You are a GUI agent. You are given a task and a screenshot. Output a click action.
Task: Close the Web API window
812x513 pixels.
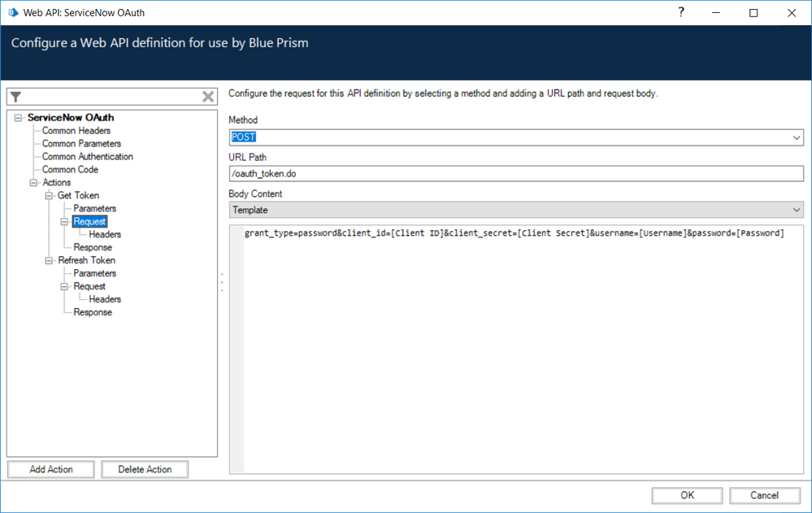[792, 13]
